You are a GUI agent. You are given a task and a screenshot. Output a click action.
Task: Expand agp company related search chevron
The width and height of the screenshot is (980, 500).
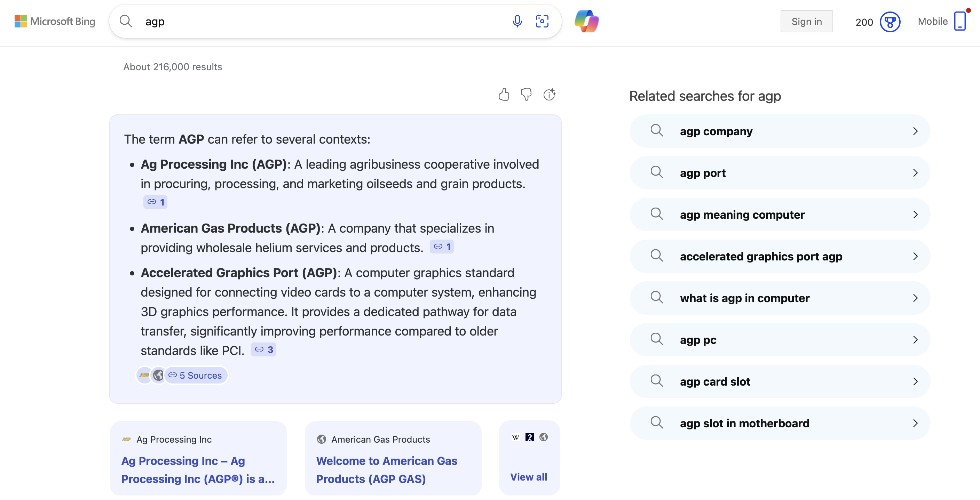tap(915, 131)
